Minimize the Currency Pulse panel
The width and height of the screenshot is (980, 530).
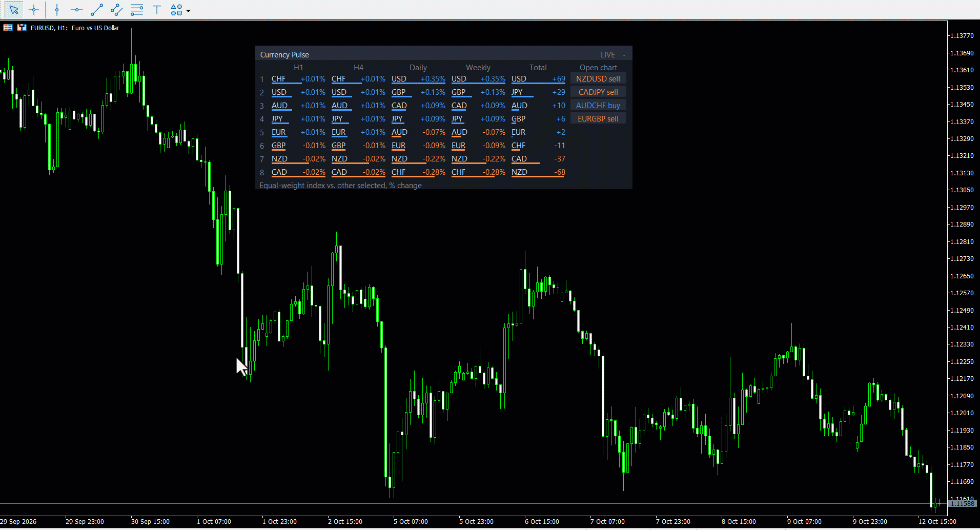(624, 55)
